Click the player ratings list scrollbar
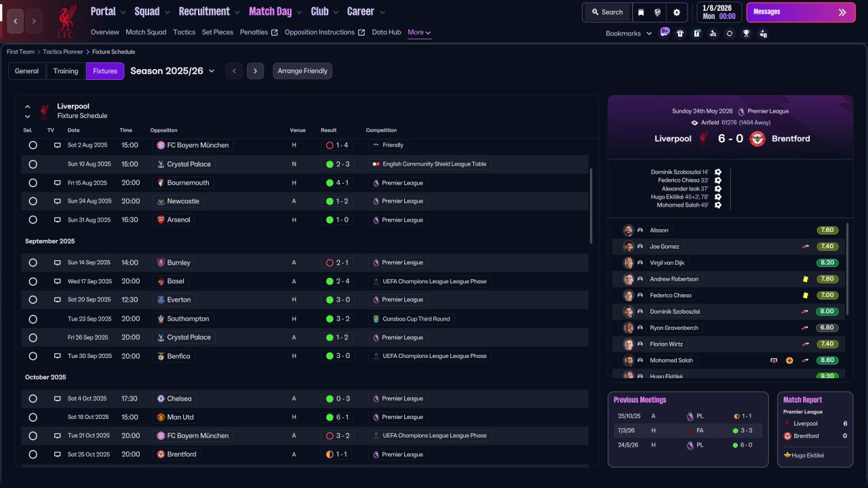Screen dimensions: 868x488 tap(847, 269)
